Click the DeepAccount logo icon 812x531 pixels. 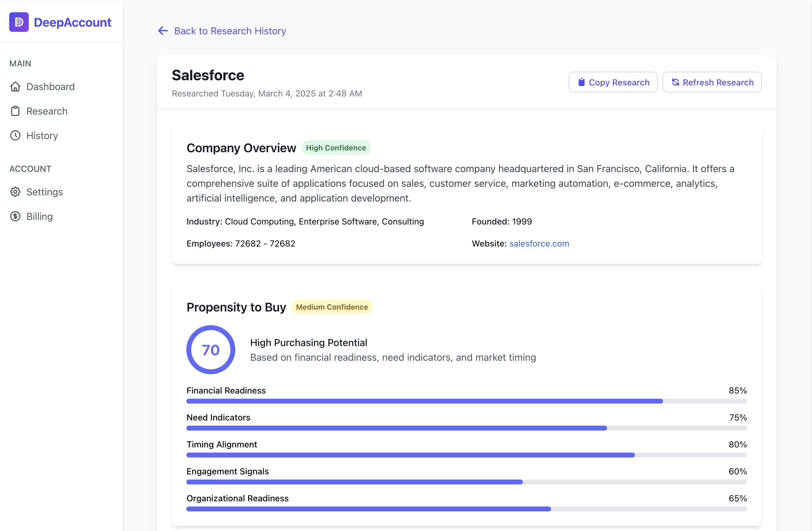[x=19, y=22]
